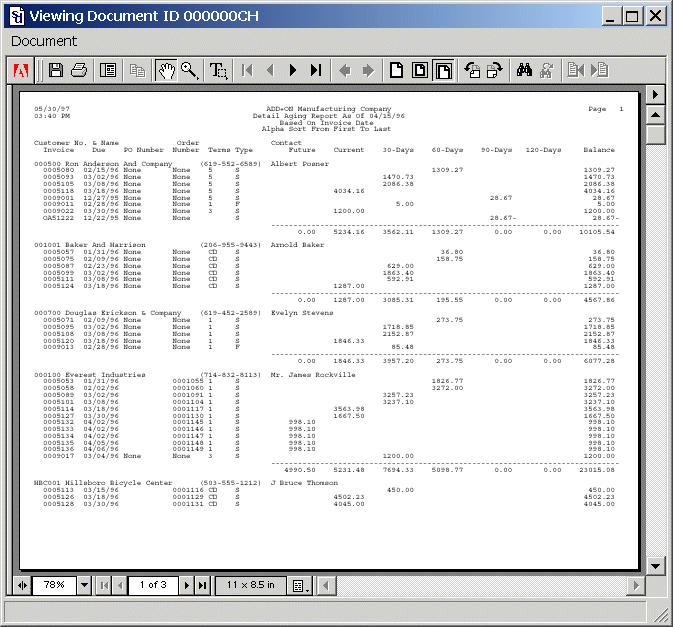Open Find with the binoculars icon
The image size is (673, 627).
[x=524, y=70]
